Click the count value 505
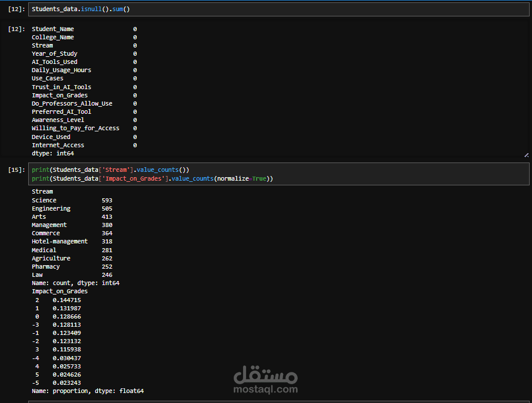This screenshot has width=532, height=403. [107, 208]
